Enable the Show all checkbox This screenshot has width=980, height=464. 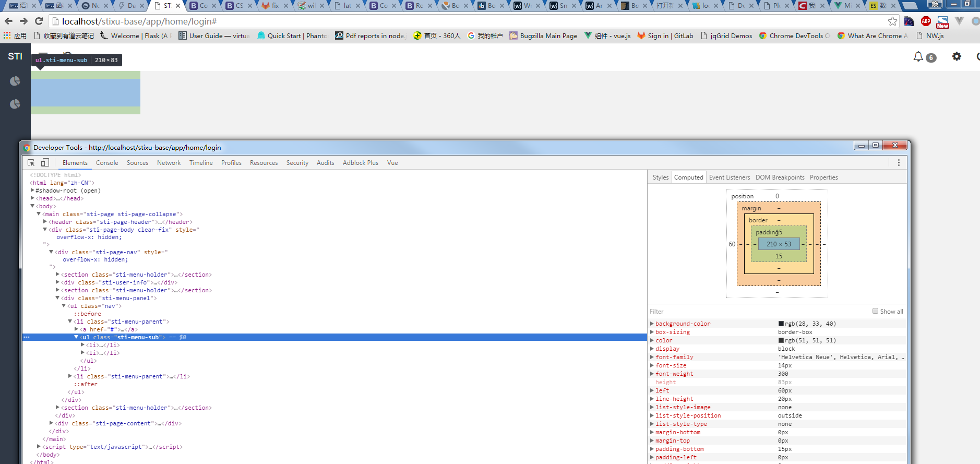875,311
